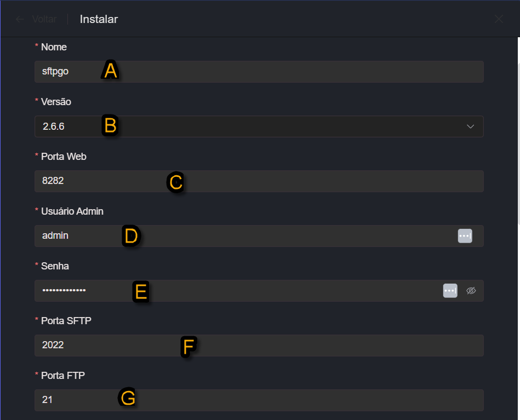This screenshot has width=520, height=420.
Task: Click the back arrow icon
Action: tap(20, 19)
